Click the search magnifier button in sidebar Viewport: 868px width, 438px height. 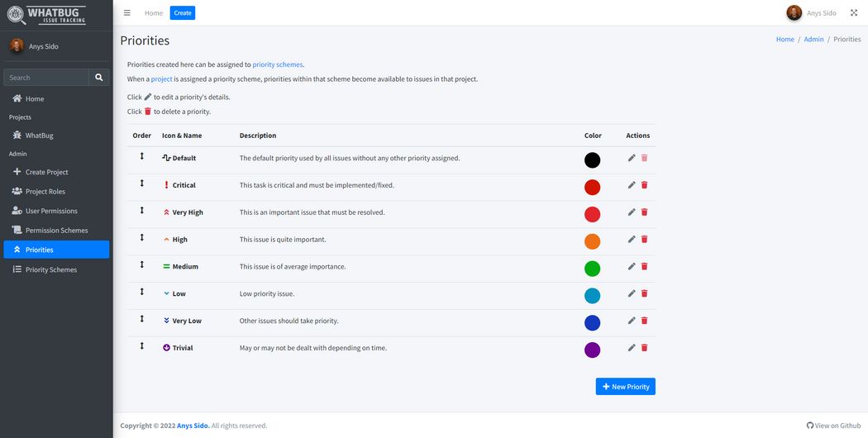pyautogui.click(x=99, y=78)
